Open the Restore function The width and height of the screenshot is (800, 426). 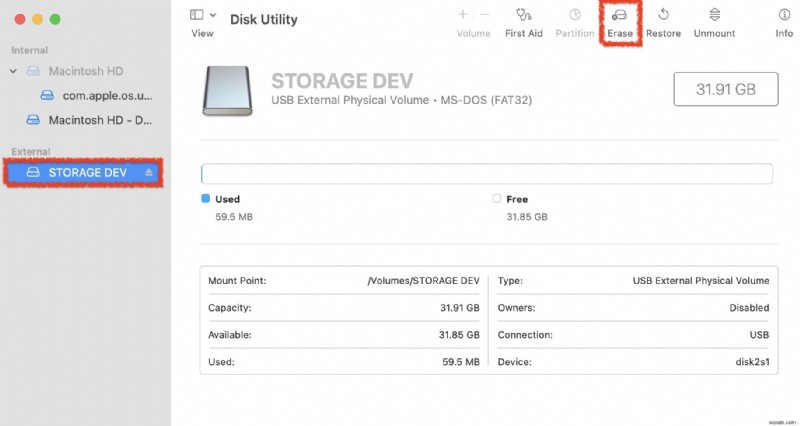click(x=663, y=16)
